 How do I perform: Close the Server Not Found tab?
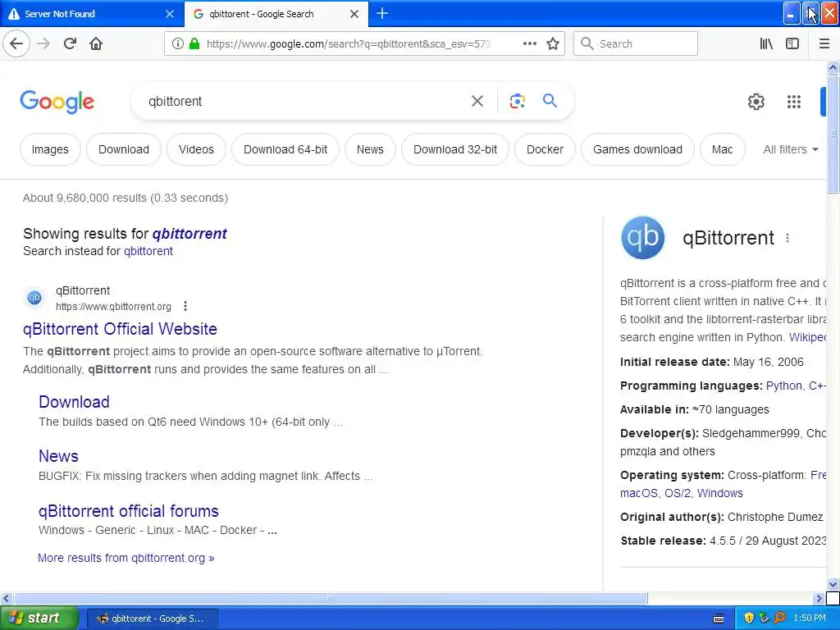169,14
